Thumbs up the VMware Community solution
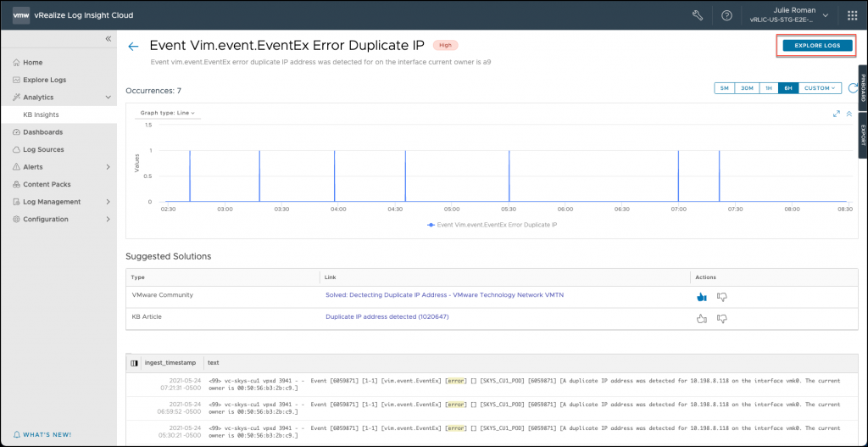The image size is (868, 447). point(701,297)
